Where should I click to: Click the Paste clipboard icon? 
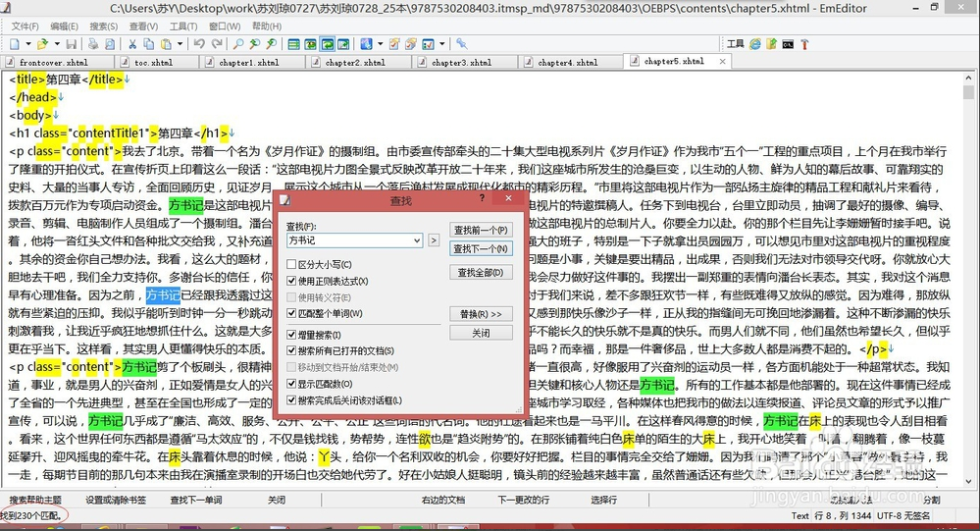pos(166,44)
